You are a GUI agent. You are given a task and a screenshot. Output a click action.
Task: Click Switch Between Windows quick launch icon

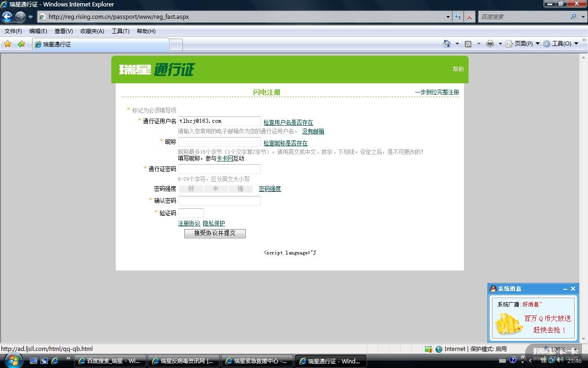tap(44, 361)
